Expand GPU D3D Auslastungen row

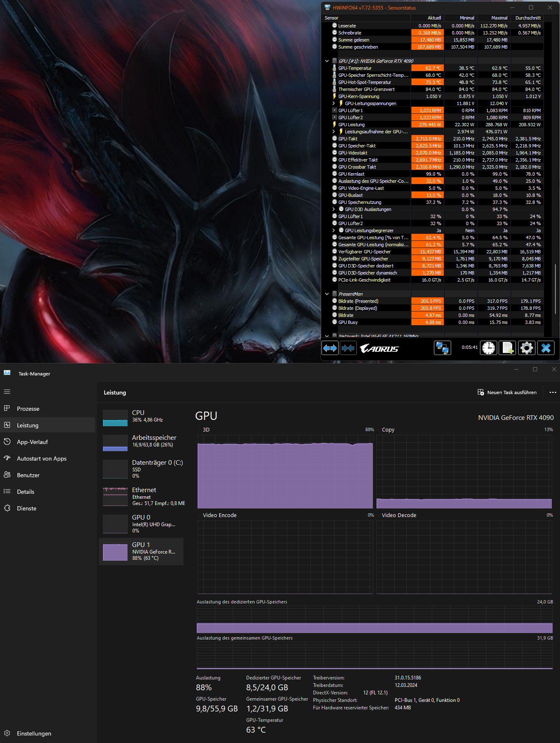pyautogui.click(x=333, y=209)
